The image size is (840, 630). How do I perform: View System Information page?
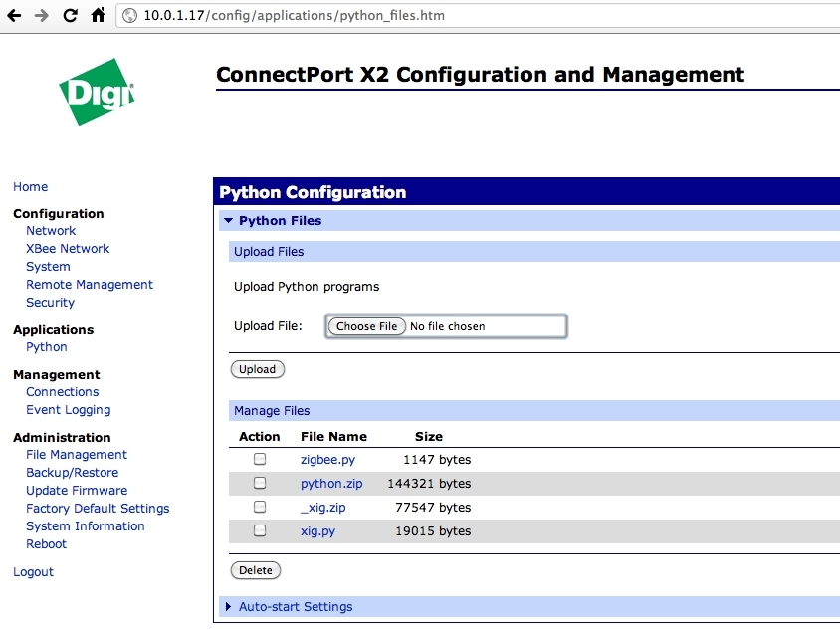(86, 526)
